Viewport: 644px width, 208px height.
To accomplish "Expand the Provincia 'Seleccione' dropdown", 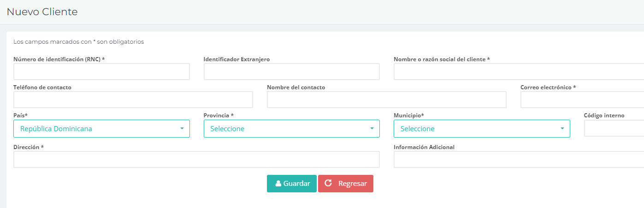I will 287,129.
